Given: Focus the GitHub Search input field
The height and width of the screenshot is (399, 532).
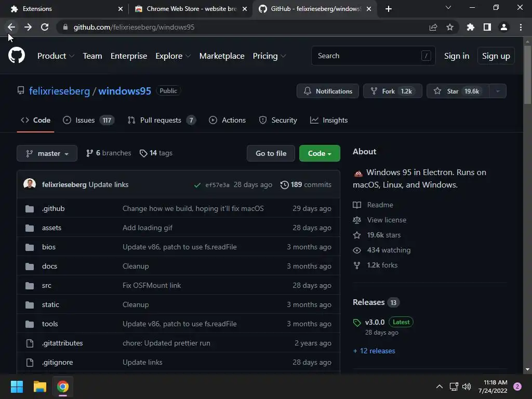Looking at the screenshot, I should (x=373, y=56).
